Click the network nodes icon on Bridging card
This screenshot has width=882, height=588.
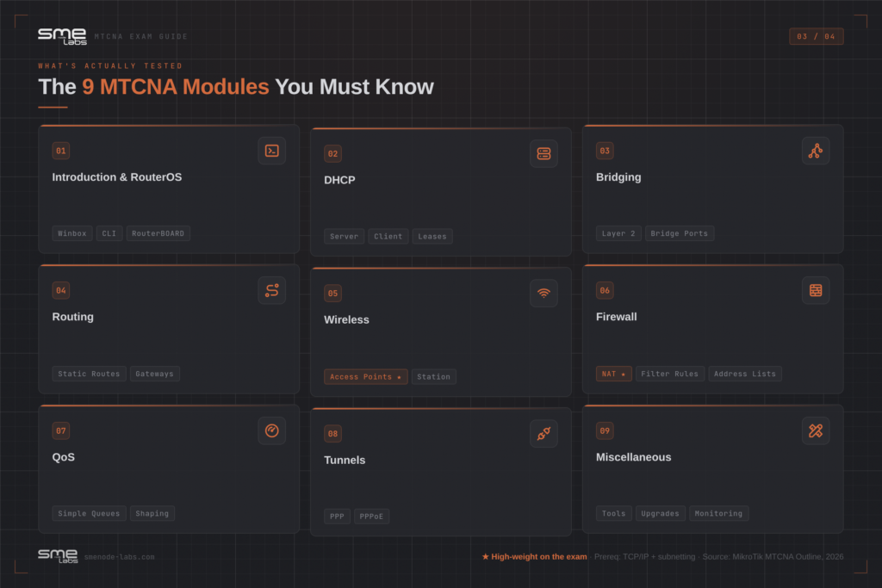(816, 151)
